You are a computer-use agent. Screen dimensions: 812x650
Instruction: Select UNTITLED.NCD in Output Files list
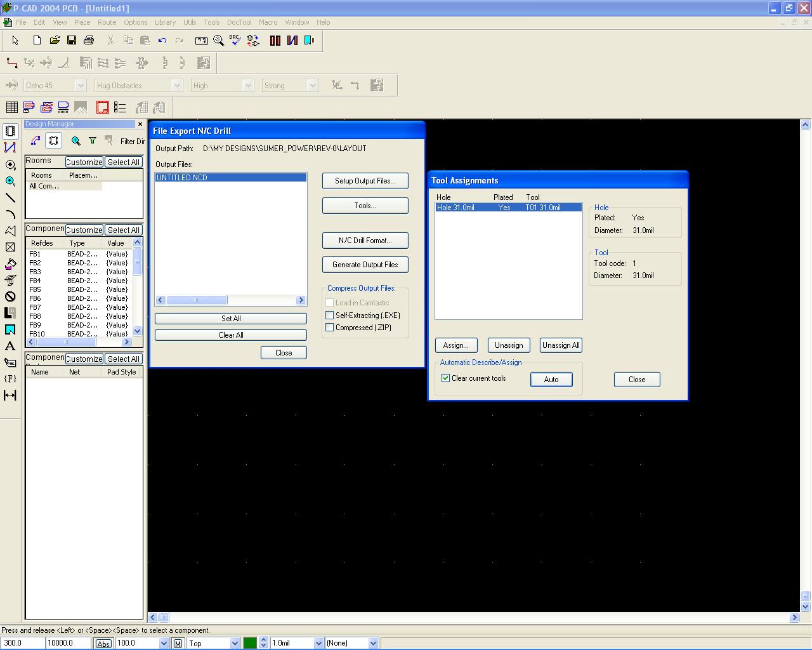click(x=231, y=178)
